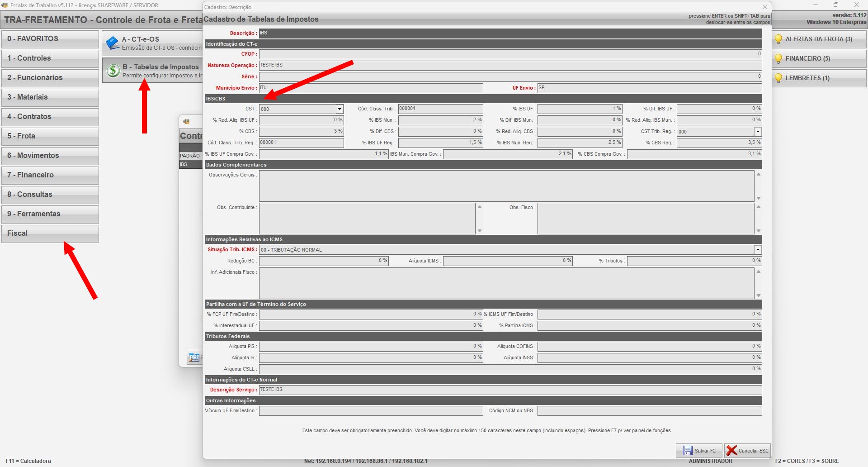868x467 pixels.
Task: Click the 0 - FAVORITOS button
Action: click(50, 39)
